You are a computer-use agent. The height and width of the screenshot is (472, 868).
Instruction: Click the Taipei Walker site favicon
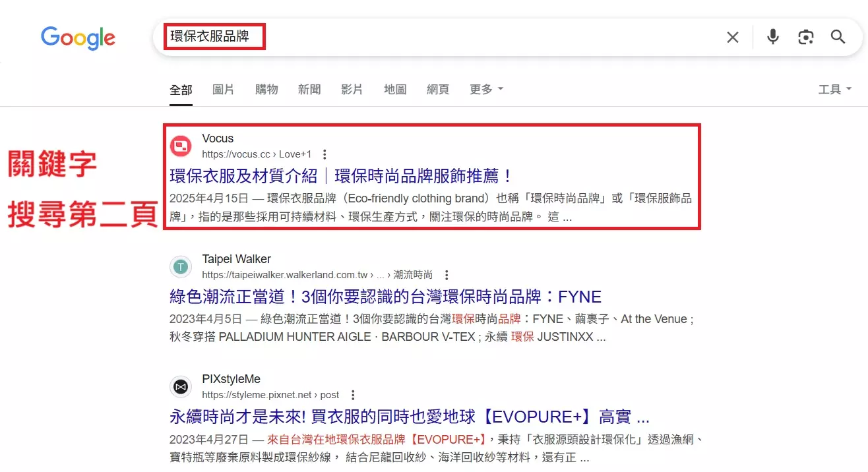point(181,266)
